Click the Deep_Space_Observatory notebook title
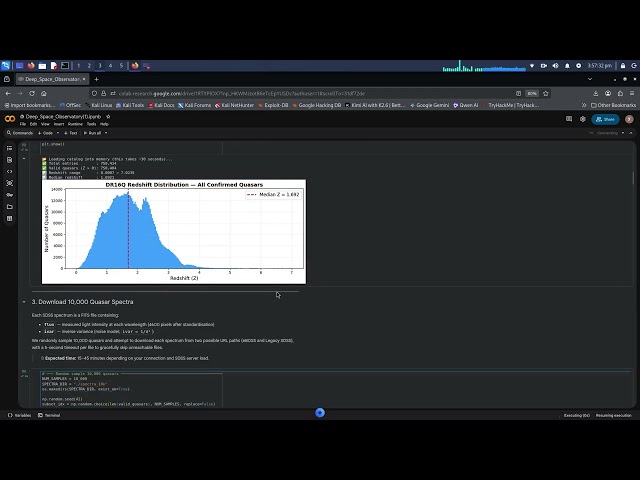 (x=63, y=117)
